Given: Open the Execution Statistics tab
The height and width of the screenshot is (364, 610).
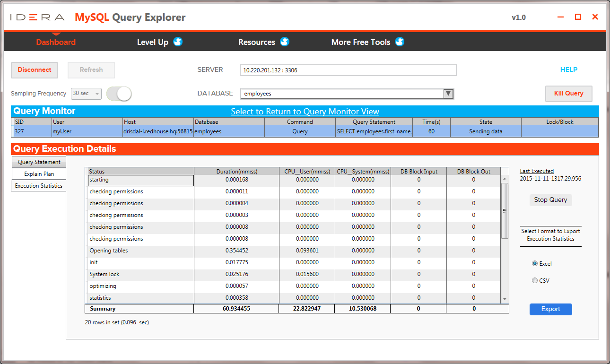Looking at the screenshot, I should coord(38,185).
